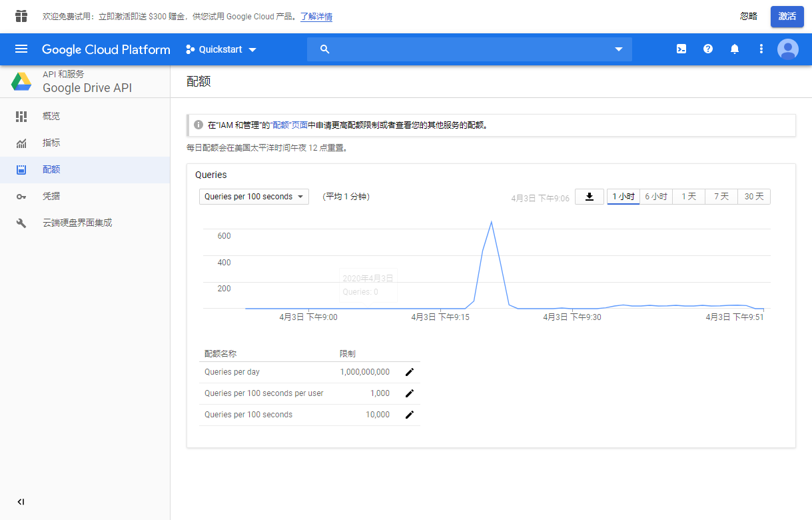Select the 6 小时 time range tab

point(656,197)
